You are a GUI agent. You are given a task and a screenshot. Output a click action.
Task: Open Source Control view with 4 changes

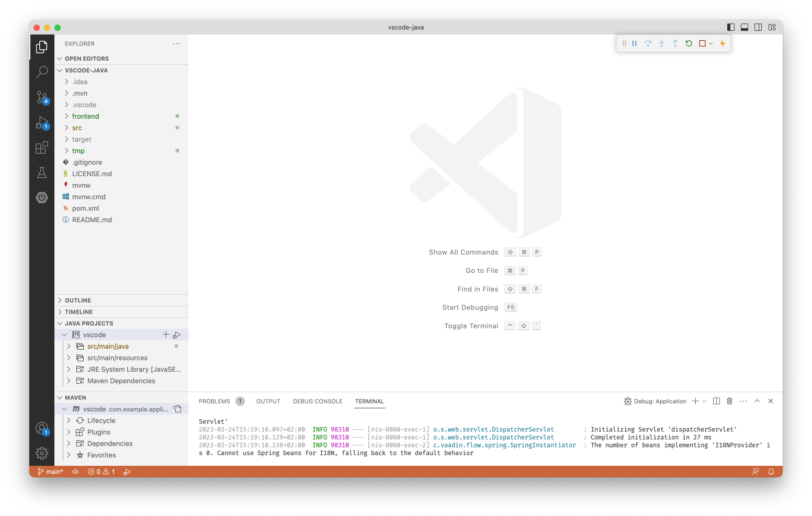42,97
